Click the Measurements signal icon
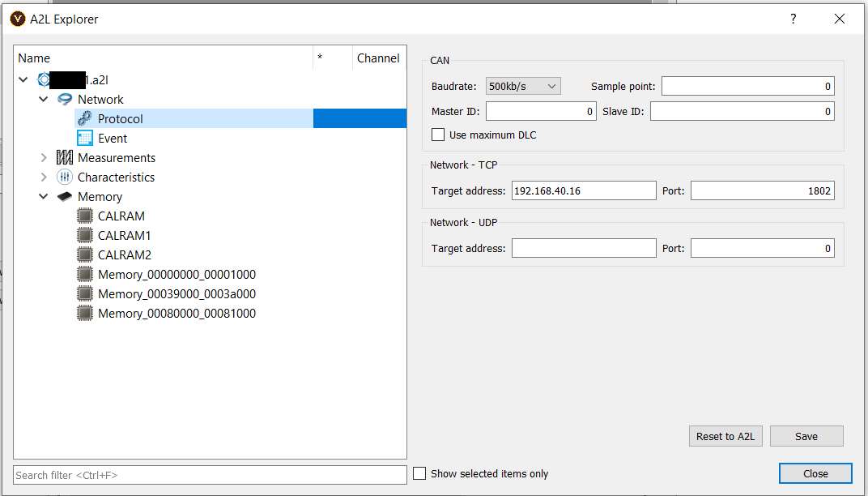The image size is (868, 496). 65,158
